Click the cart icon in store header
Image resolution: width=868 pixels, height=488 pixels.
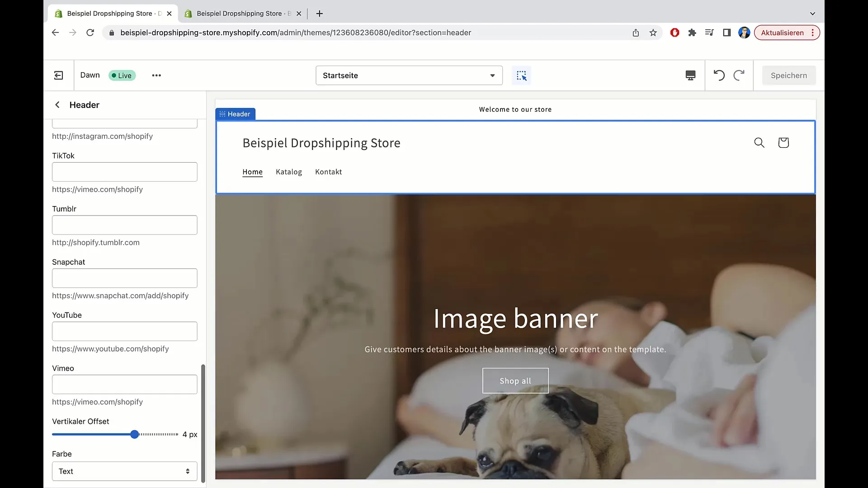[783, 142]
